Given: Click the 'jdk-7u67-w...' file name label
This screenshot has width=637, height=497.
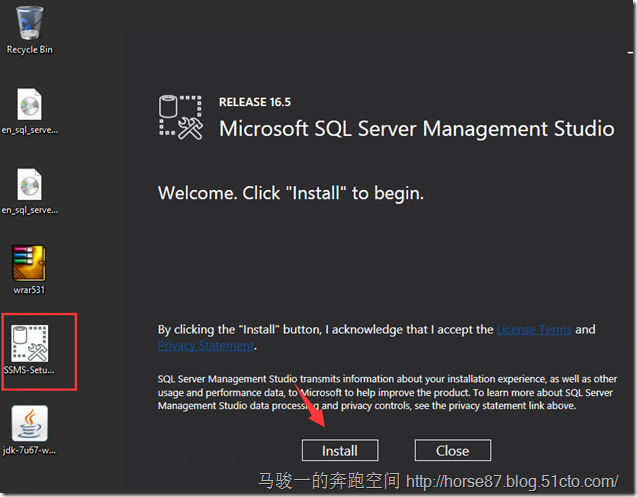Looking at the screenshot, I should tap(29, 450).
